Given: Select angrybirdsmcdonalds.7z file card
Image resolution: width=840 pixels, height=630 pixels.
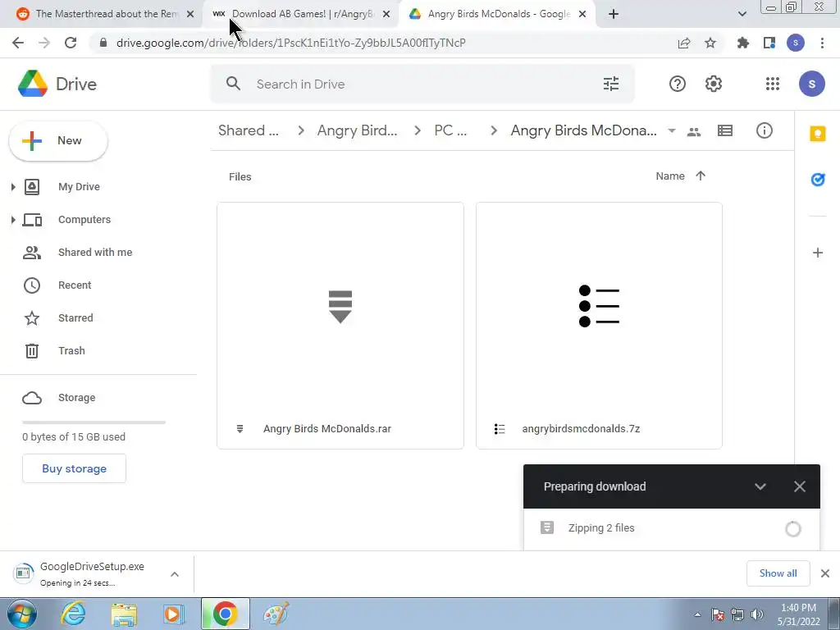Looking at the screenshot, I should (x=599, y=325).
